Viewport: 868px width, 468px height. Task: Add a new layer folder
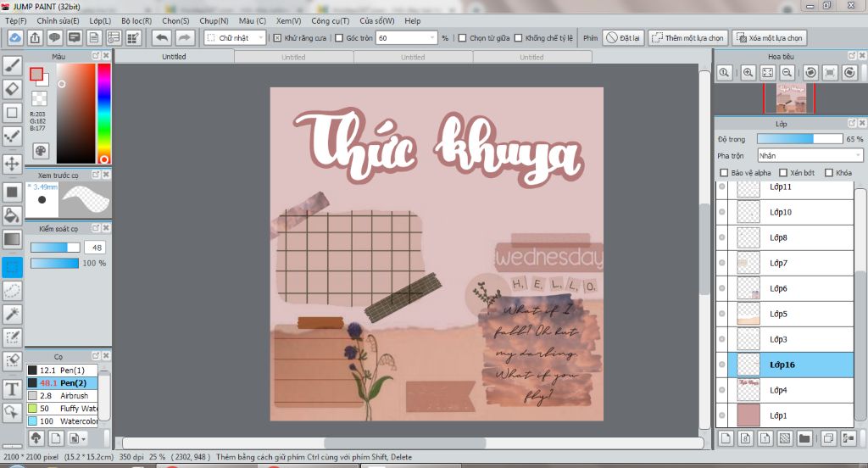click(x=804, y=438)
